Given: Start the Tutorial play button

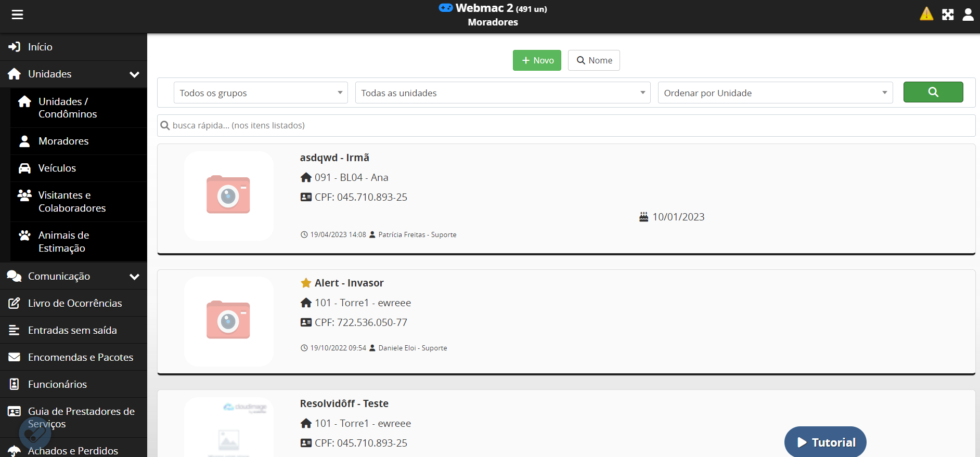Looking at the screenshot, I should click(825, 442).
